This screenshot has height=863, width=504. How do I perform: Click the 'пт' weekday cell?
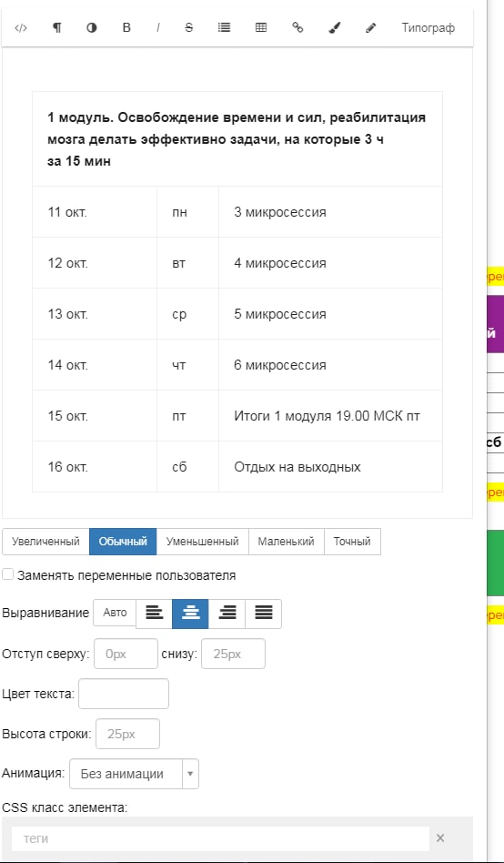coord(187,415)
